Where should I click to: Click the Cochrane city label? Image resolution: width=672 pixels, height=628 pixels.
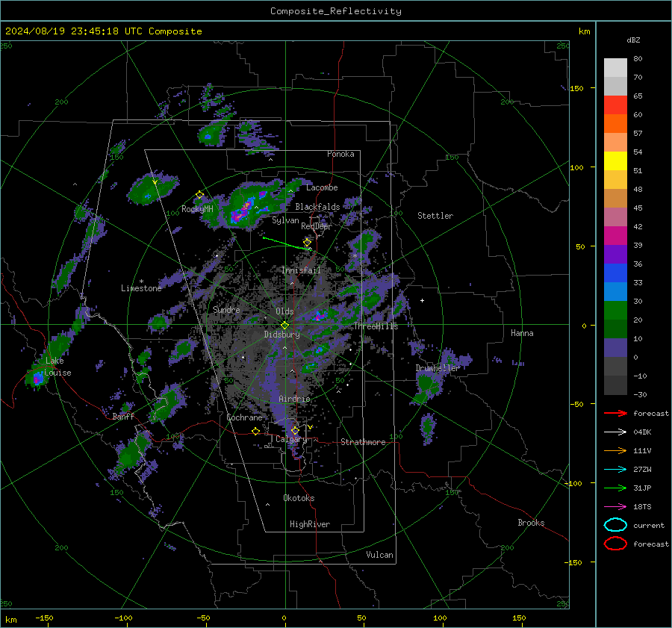(x=244, y=417)
